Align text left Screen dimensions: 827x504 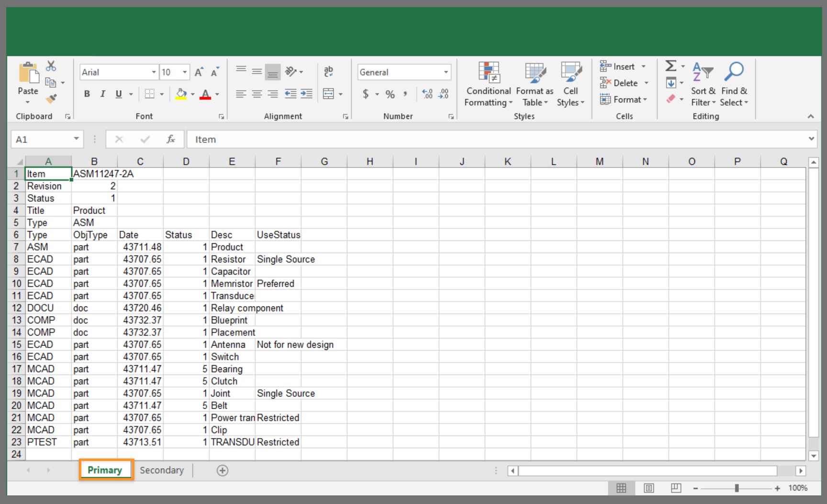pyautogui.click(x=241, y=94)
